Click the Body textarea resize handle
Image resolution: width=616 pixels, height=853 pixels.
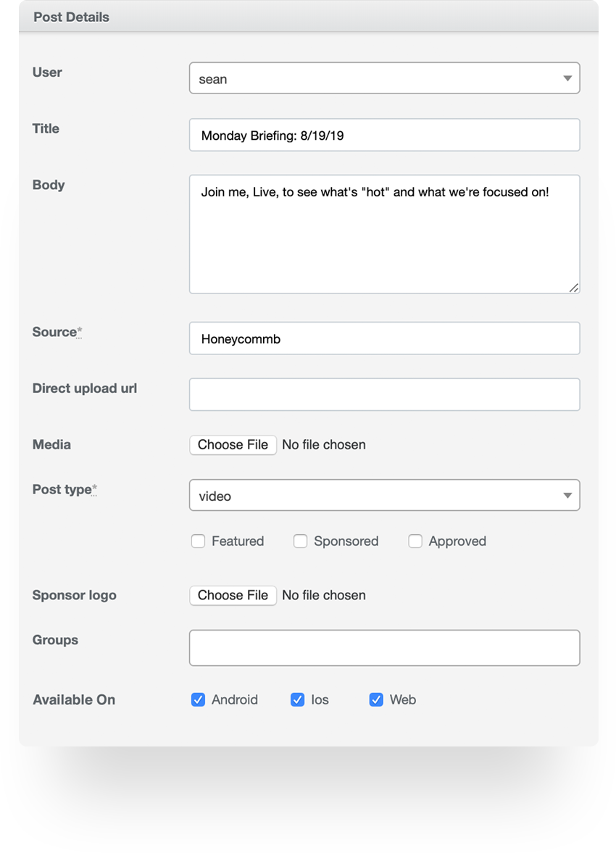(574, 288)
